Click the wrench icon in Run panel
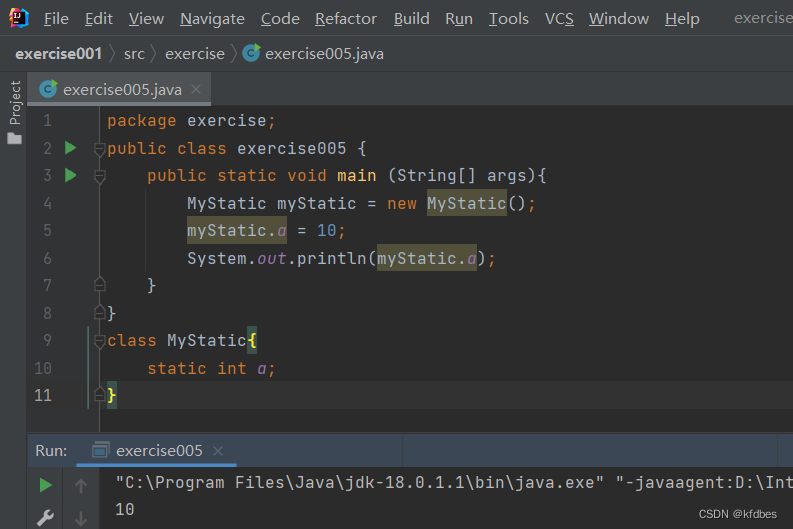The height and width of the screenshot is (529, 793). [45, 518]
